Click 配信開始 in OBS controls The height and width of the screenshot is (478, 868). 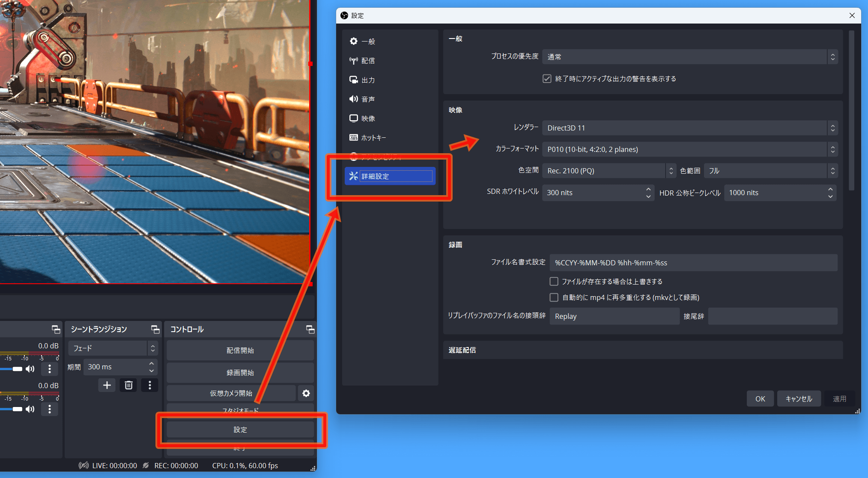(x=240, y=350)
